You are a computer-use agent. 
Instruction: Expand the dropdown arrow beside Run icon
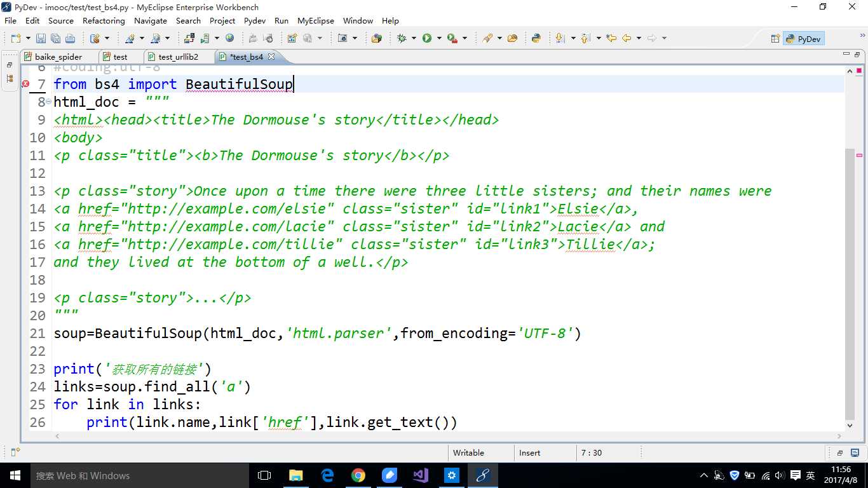coord(439,39)
